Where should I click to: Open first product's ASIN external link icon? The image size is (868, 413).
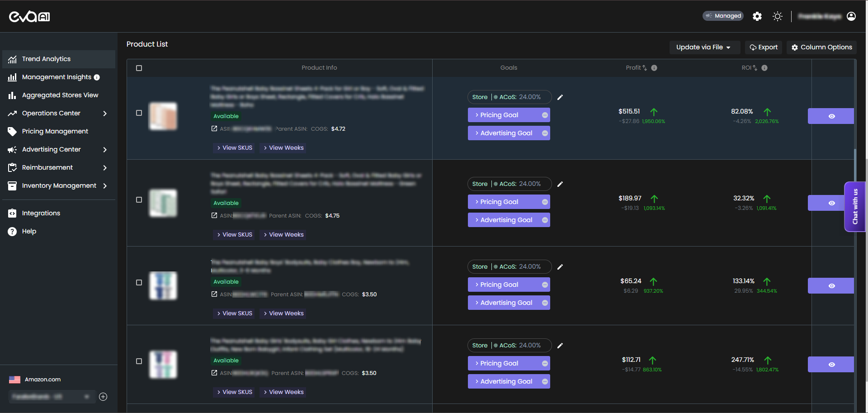pos(214,129)
